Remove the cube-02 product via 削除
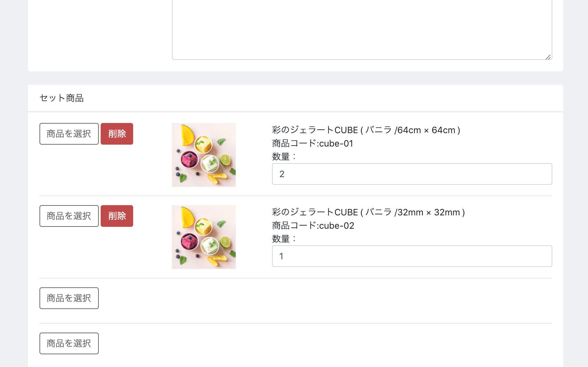This screenshot has width=588, height=367. pos(117,216)
